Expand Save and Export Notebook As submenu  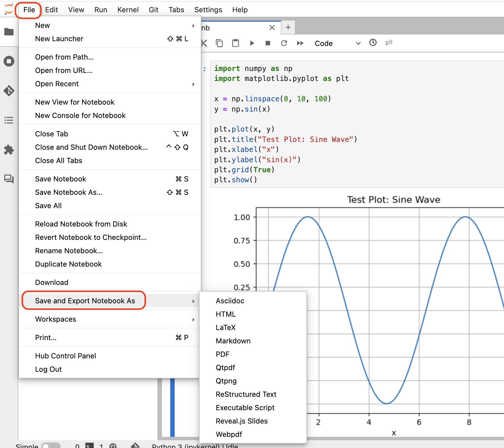pyautogui.click(x=110, y=301)
